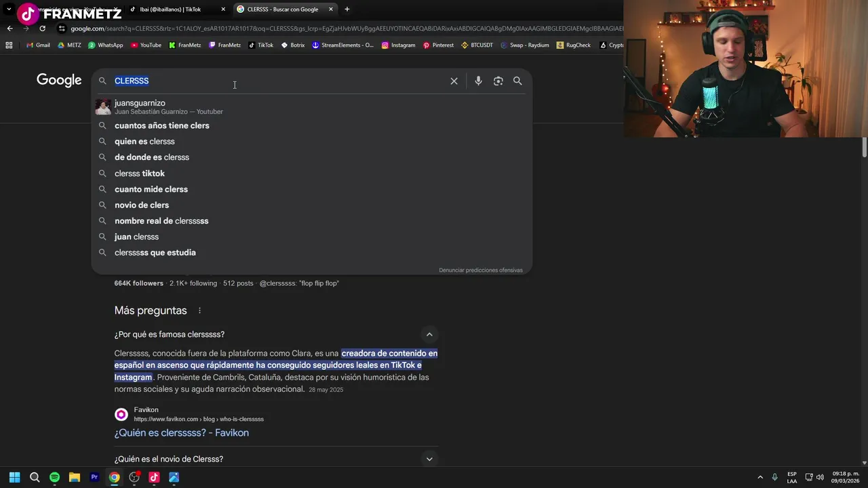
Task: Open the three-dot menu next to Más preguntas
Action: click(x=199, y=310)
